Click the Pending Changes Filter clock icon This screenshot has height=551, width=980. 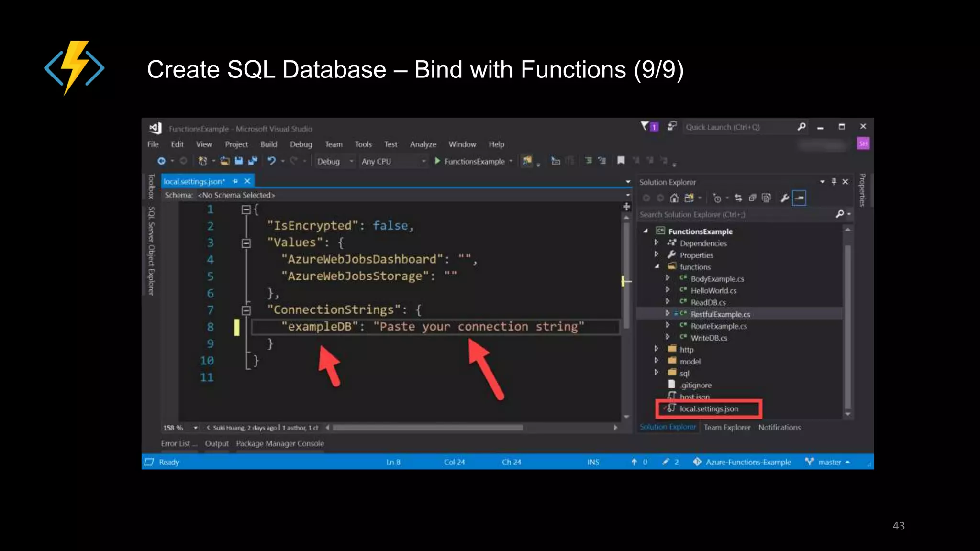[717, 198]
